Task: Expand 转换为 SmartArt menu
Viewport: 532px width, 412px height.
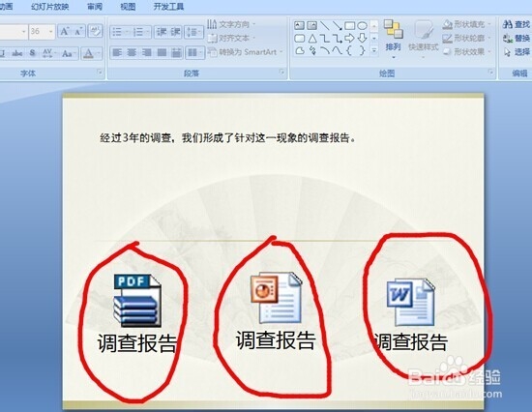Action: tap(246, 52)
